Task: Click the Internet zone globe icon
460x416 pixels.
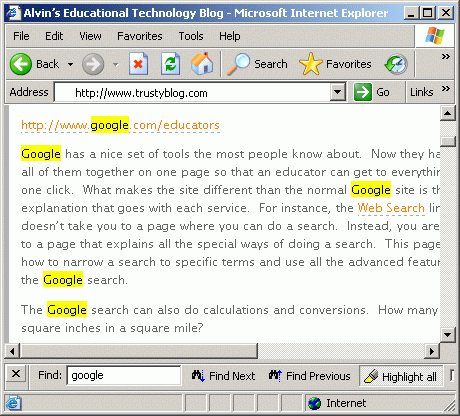Action: tap(315, 403)
